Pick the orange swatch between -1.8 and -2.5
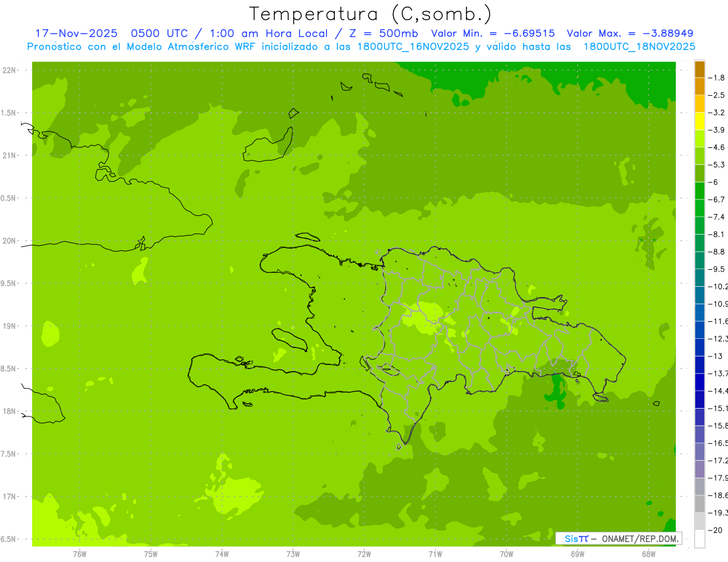This screenshot has width=728, height=562. click(x=699, y=86)
